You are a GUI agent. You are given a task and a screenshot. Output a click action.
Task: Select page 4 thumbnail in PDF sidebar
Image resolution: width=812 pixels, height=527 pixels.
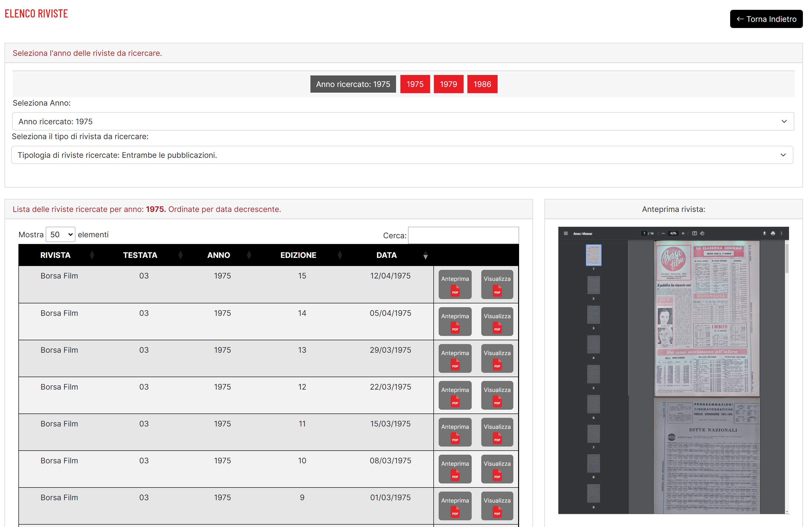[x=594, y=344]
